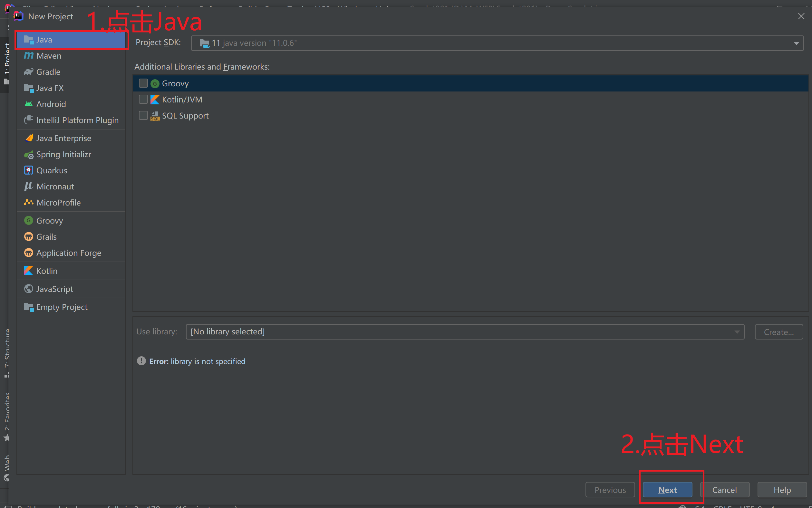Open the Help button

coord(782,490)
